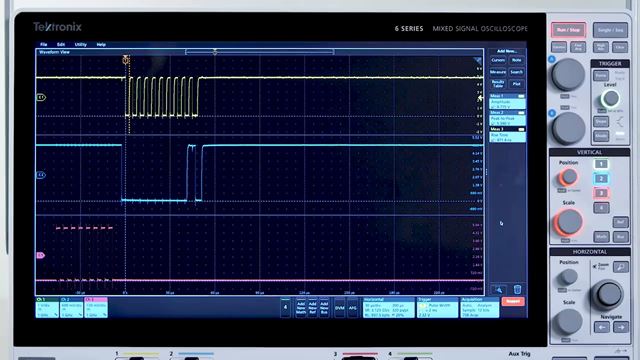640x360 pixels.
Task: Select the Meas 1 Amplitude badge
Action: (507, 102)
